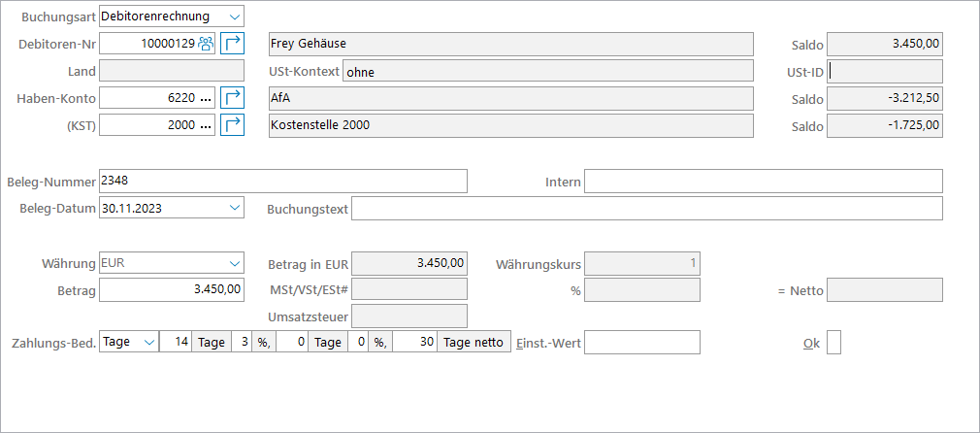Viewport: 980px width, 433px height.
Task: Click the 30 Tage netto days field
Action: coord(415,343)
